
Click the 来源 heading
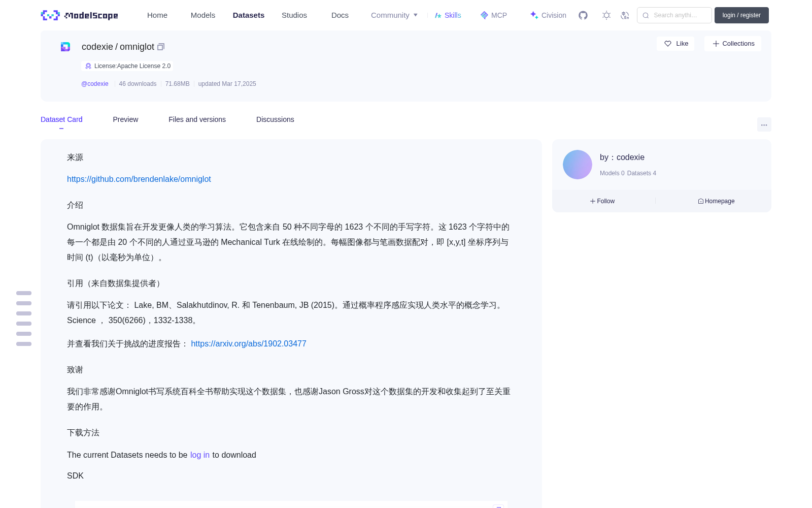click(x=75, y=157)
